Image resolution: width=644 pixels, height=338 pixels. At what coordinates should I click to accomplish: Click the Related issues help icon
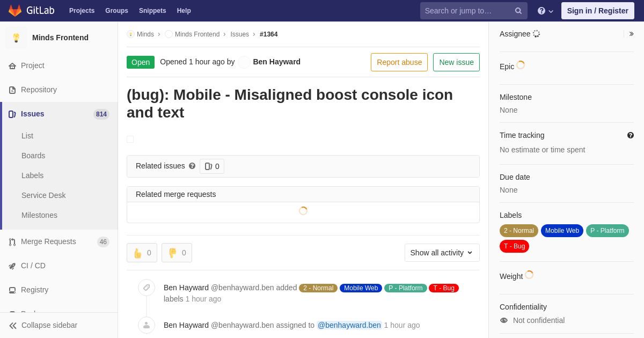[192, 166]
